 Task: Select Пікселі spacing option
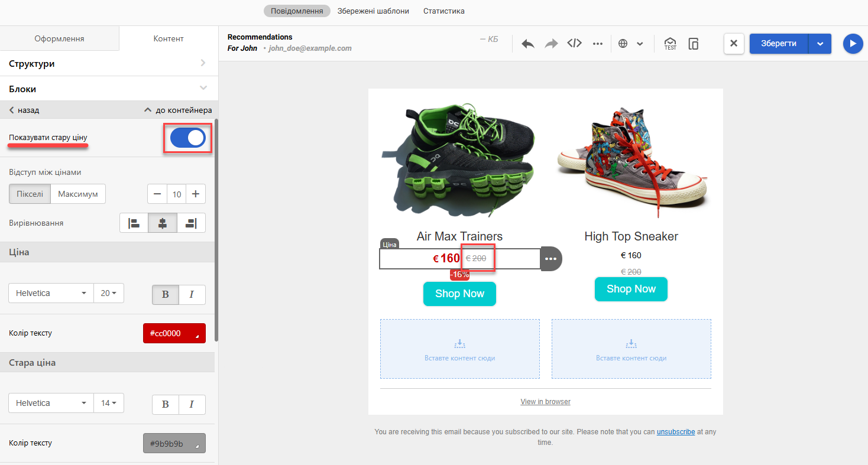coord(30,194)
